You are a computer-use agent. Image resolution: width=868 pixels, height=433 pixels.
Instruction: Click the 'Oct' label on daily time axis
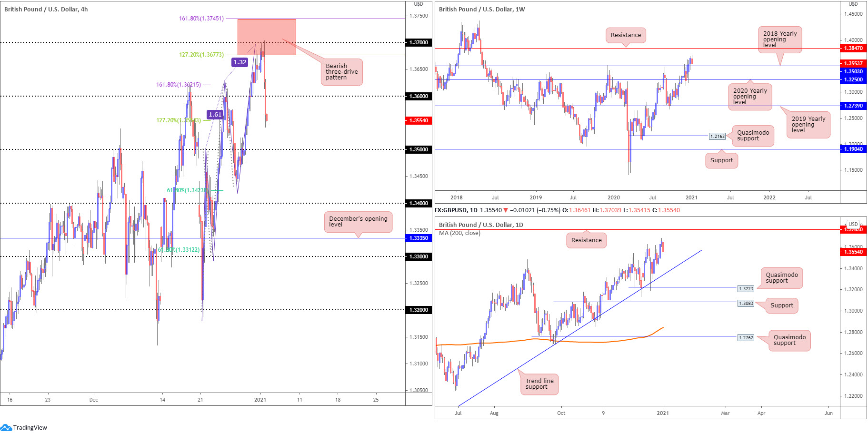561,413
